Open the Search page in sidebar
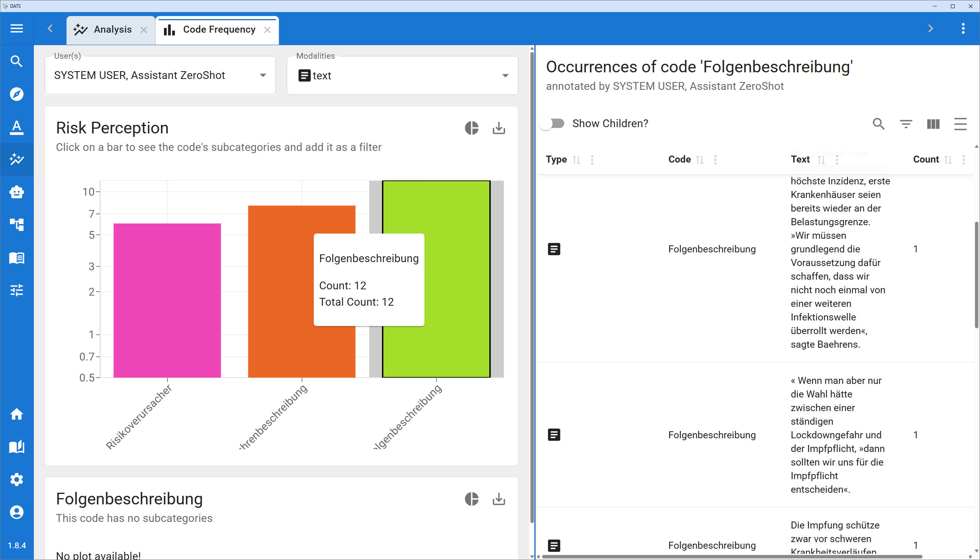The width and height of the screenshot is (980, 560). tap(17, 61)
